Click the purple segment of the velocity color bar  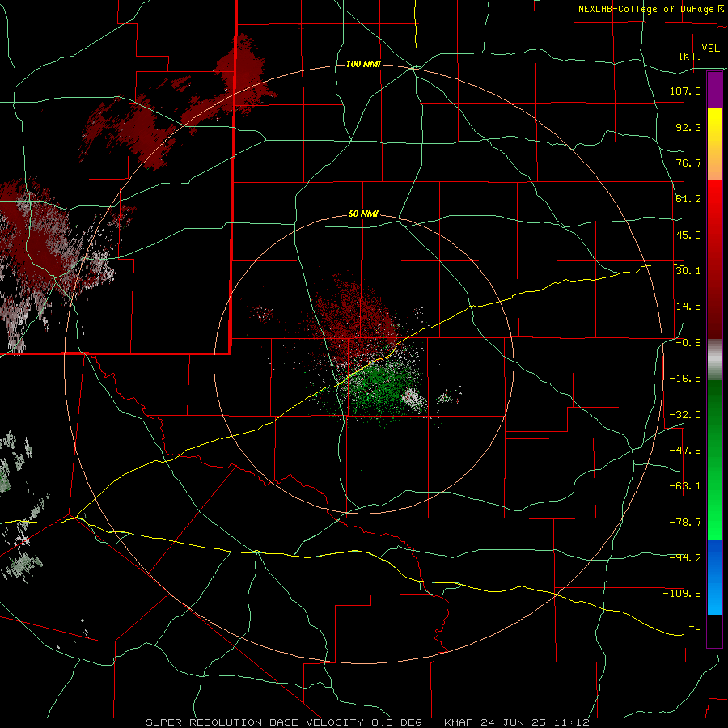tap(714, 90)
